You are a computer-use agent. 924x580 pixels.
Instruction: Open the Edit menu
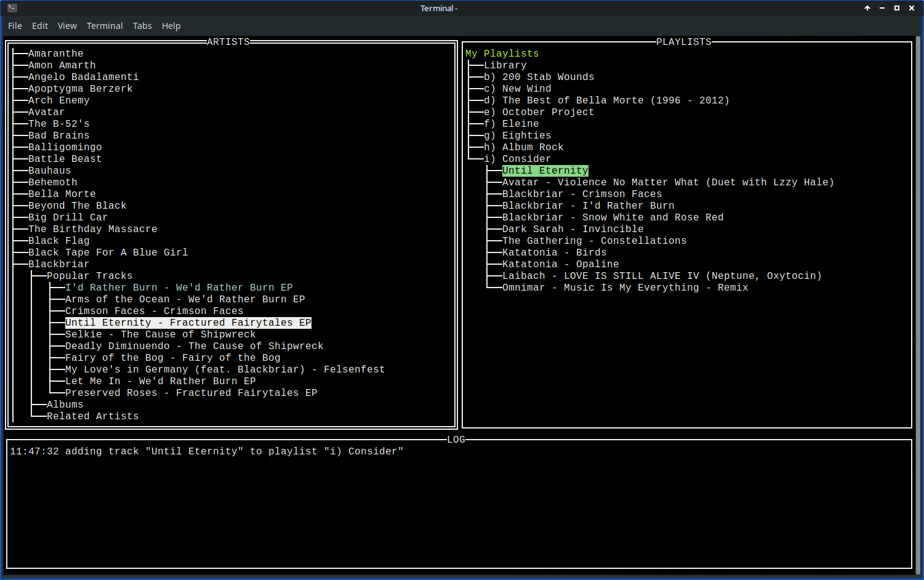(x=40, y=26)
